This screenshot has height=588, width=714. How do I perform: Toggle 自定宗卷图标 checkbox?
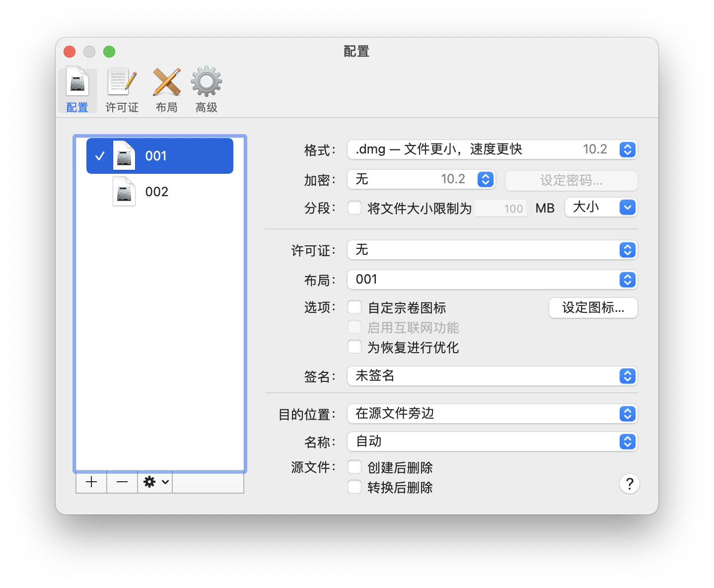click(355, 307)
